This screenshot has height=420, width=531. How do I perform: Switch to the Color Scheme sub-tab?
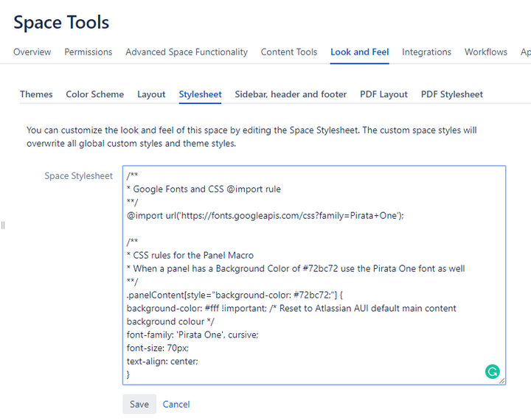[x=95, y=94]
